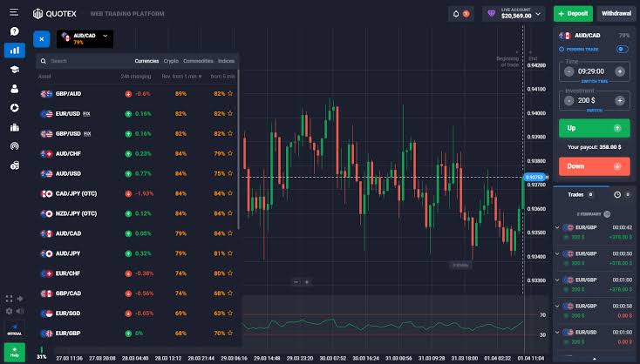
Task: Select the EUR/CHF asset row
Action: point(137,273)
